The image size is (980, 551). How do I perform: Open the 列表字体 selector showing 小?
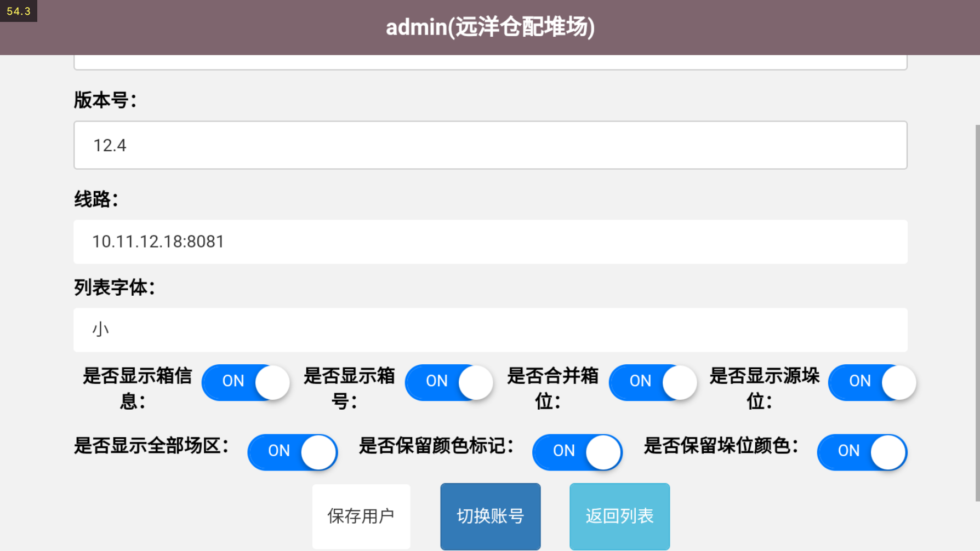(x=490, y=329)
